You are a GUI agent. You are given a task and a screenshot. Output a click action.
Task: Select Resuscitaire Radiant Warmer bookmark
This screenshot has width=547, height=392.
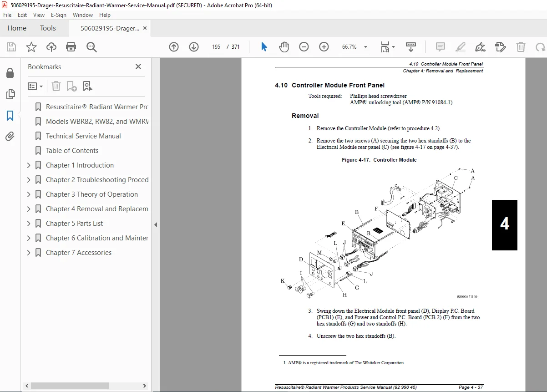point(97,107)
